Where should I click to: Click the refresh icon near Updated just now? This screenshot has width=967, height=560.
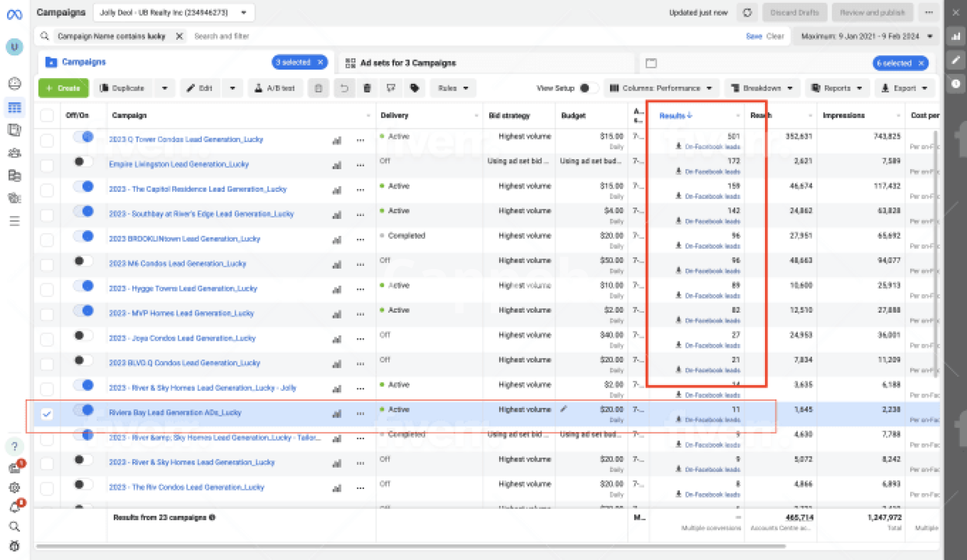click(x=747, y=13)
